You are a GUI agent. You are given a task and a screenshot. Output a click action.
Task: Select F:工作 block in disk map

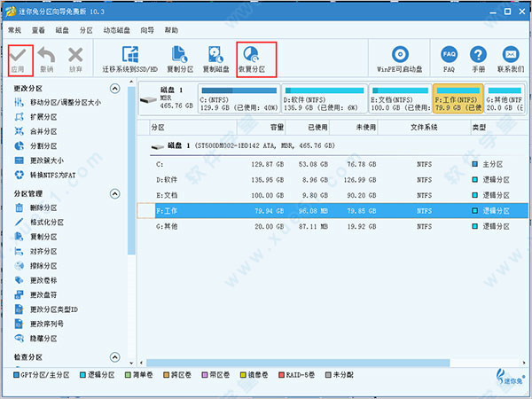click(458, 98)
